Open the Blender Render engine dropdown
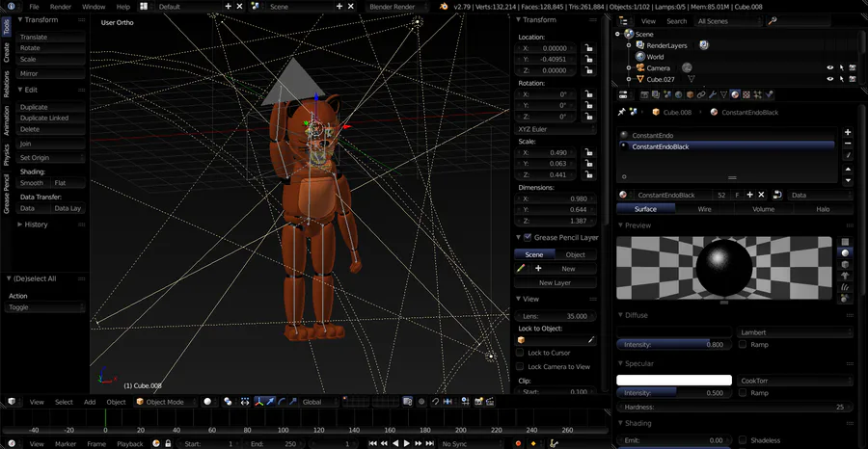This screenshot has height=449, width=868. [398, 7]
